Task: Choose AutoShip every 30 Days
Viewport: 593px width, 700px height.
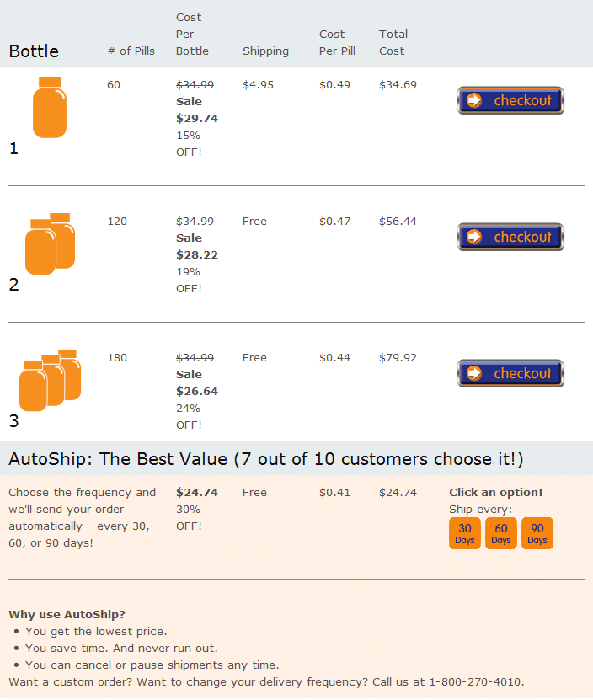Action: pos(465,533)
